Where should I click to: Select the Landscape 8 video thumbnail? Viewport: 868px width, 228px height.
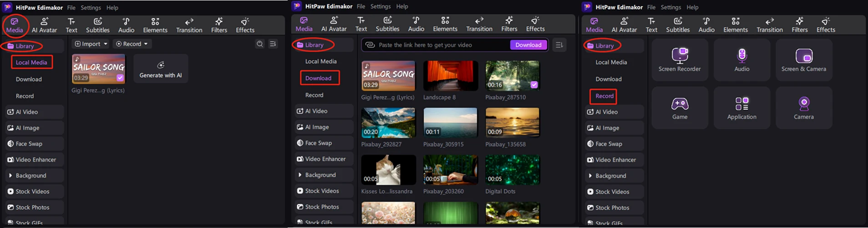pyautogui.click(x=450, y=76)
